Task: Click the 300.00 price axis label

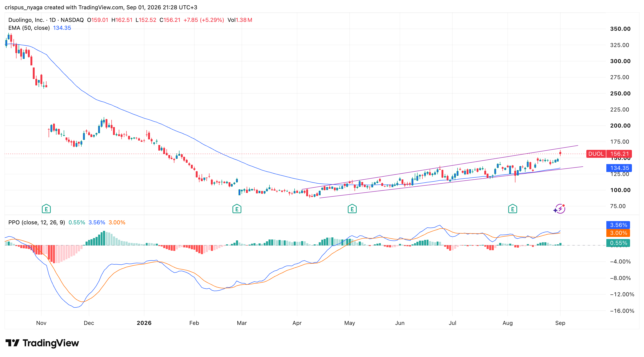Action: (x=620, y=61)
